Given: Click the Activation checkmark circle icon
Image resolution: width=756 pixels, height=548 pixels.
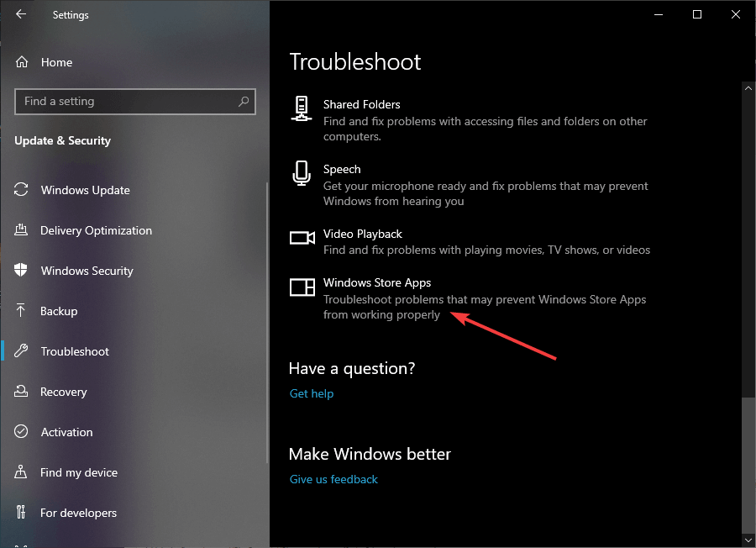Looking at the screenshot, I should (x=21, y=431).
